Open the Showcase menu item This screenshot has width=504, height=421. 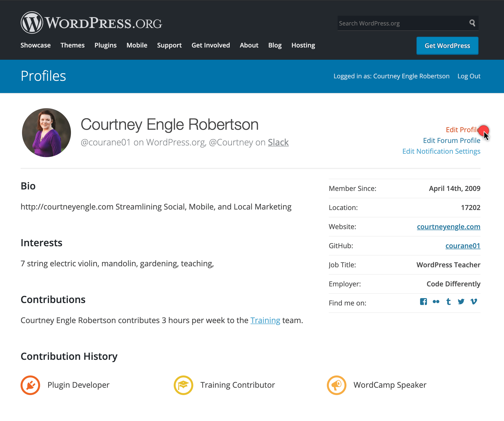coord(35,45)
